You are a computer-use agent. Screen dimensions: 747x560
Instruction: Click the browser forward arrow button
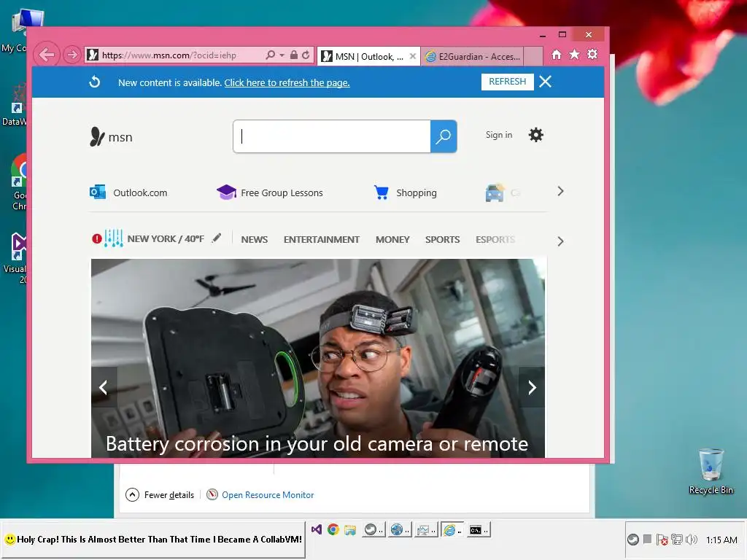pyautogui.click(x=72, y=55)
